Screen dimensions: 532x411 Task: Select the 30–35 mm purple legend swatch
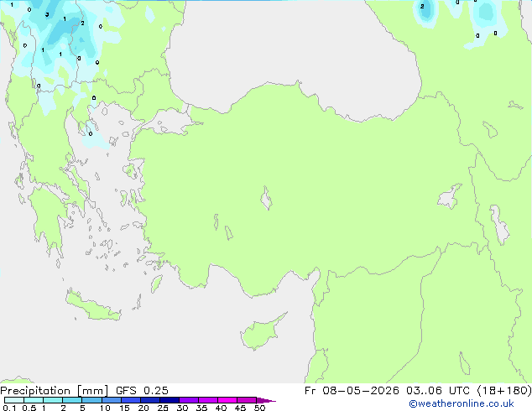pyautogui.click(x=189, y=400)
